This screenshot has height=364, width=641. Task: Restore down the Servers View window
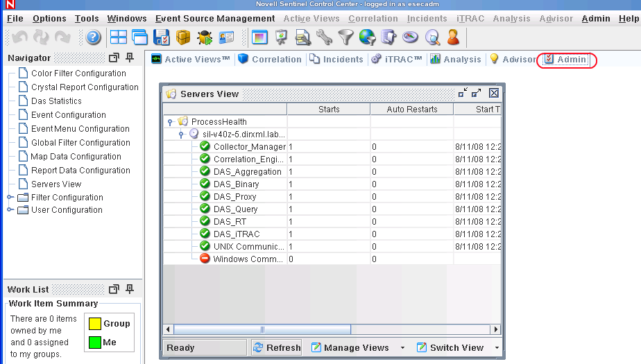pos(463,93)
